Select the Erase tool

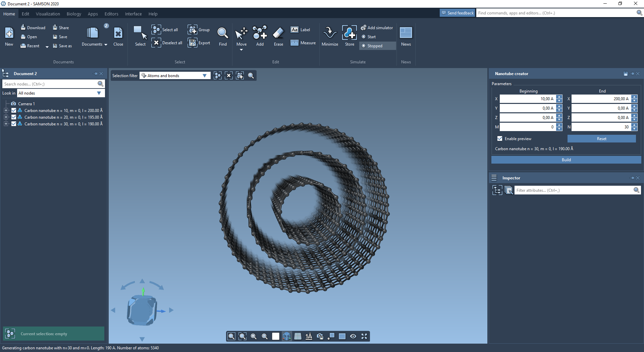point(278,34)
